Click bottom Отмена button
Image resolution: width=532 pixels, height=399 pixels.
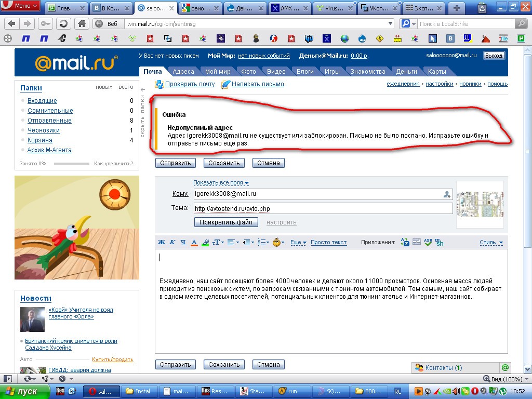click(x=269, y=364)
